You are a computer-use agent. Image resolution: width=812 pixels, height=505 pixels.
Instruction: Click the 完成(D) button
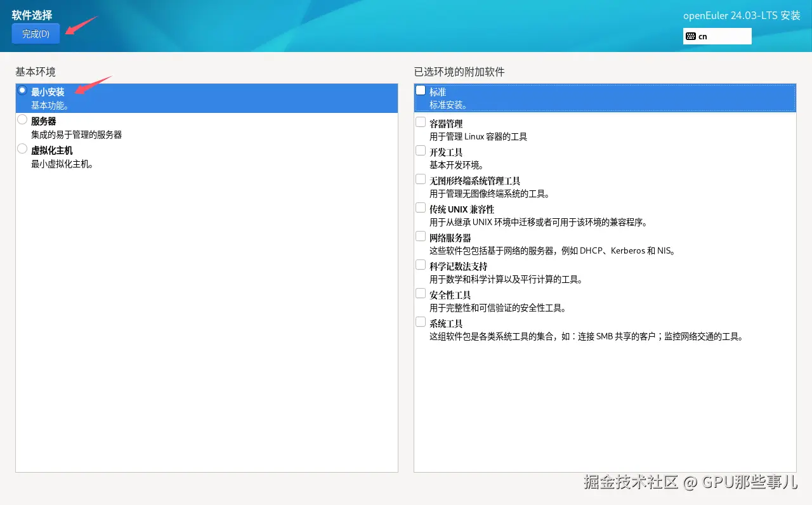[x=35, y=34]
